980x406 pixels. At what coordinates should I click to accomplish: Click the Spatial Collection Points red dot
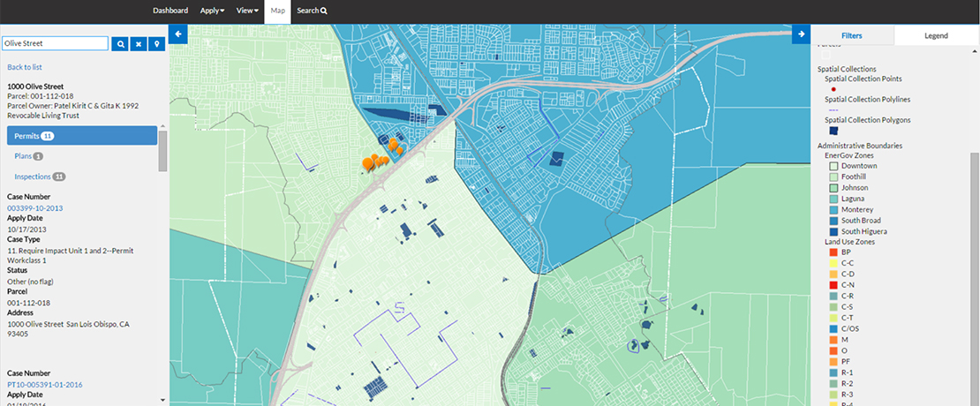tap(833, 89)
